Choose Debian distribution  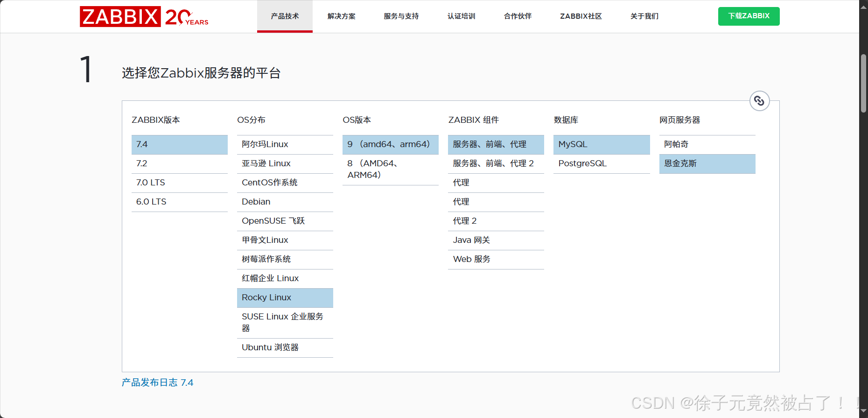tap(285, 202)
